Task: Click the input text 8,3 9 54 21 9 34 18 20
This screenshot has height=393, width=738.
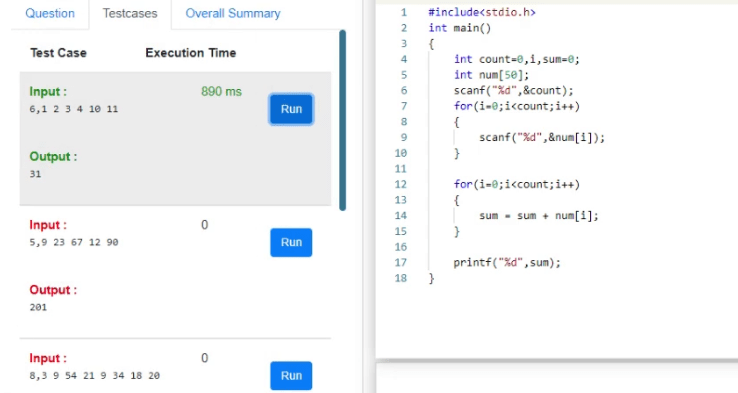Action: point(95,376)
